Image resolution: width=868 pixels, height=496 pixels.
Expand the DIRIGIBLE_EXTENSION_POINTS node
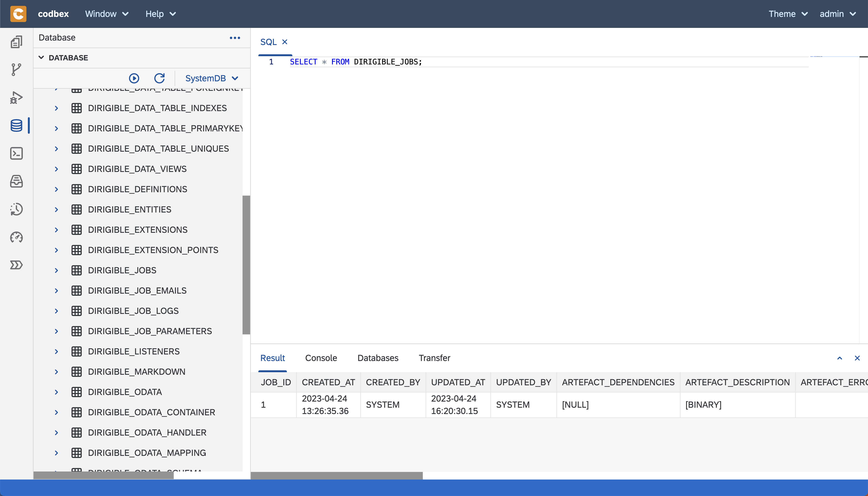(x=57, y=250)
